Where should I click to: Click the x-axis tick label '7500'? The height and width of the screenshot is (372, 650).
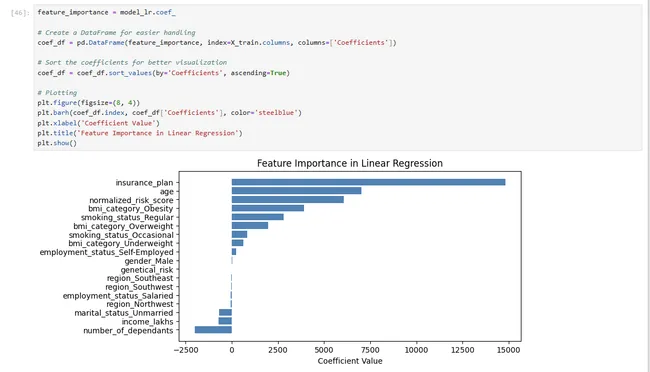(x=370, y=350)
